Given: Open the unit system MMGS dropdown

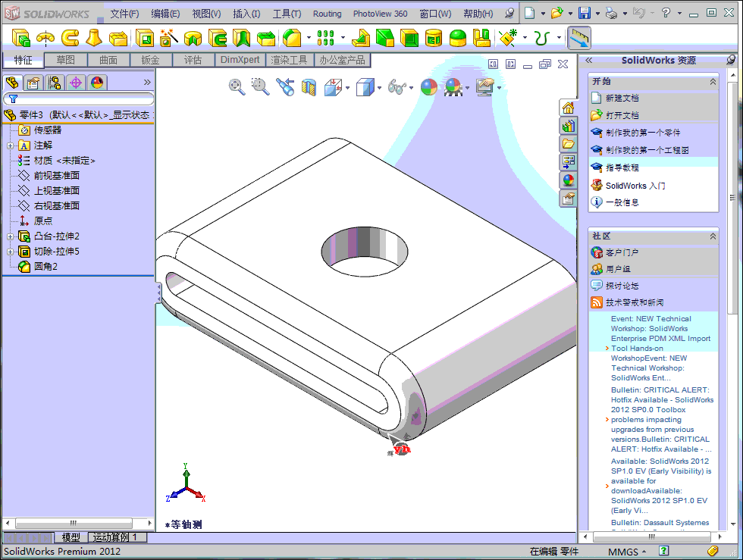Looking at the screenshot, I should (x=626, y=552).
